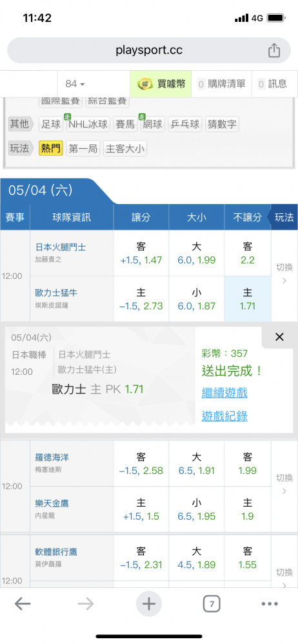Open 歐力士猛牛 team info
The width and height of the screenshot is (298, 644).
point(56,293)
